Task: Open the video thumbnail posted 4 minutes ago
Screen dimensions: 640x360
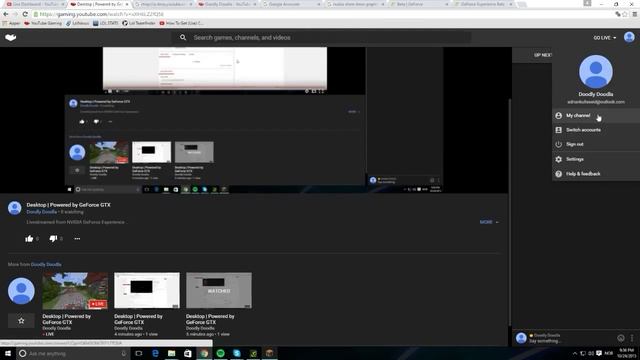Action: click(x=147, y=291)
